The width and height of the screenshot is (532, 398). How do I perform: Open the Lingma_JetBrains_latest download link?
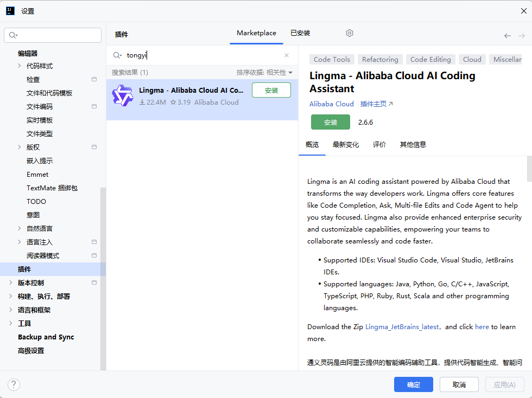(x=402, y=327)
